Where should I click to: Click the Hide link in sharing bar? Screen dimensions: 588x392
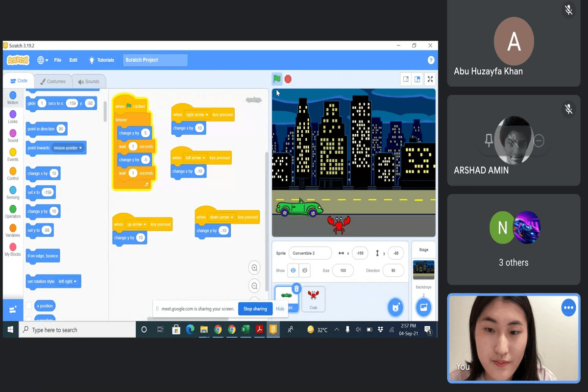280,309
